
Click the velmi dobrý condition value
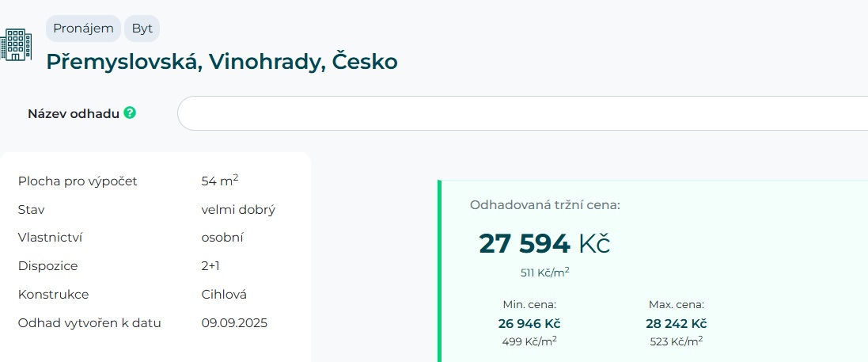coord(238,210)
